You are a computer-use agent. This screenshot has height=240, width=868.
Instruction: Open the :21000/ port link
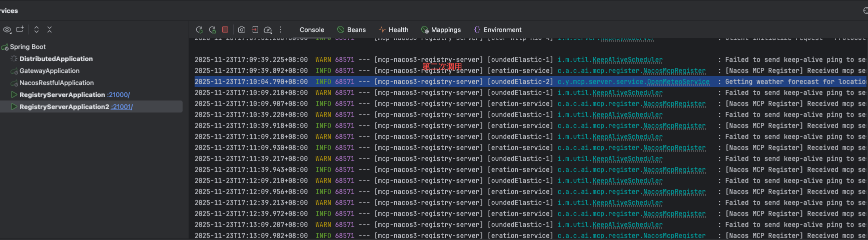click(119, 95)
